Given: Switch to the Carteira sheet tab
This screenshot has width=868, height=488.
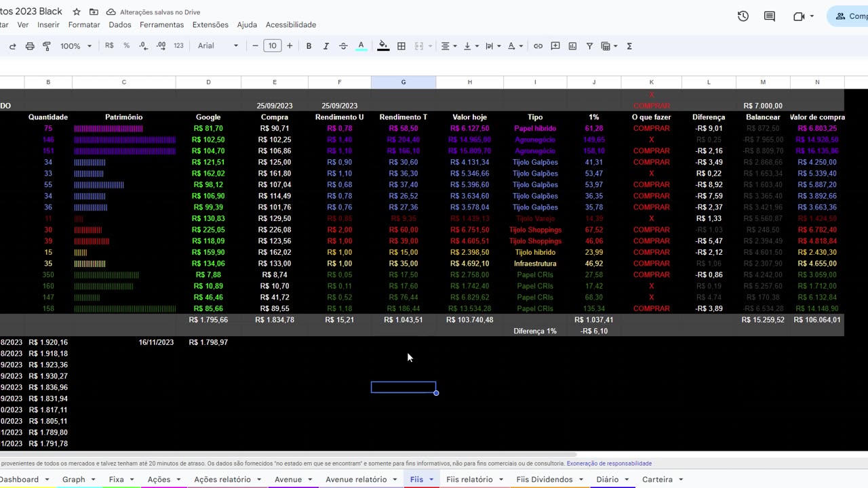Looking at the screenshot, I should (x=657, y=479).
